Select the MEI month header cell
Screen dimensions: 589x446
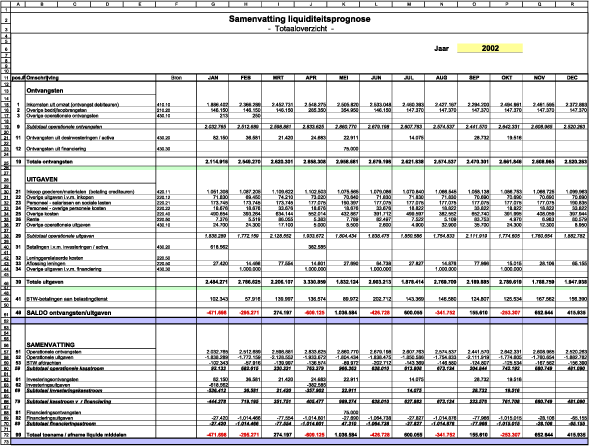click(343, 77)
